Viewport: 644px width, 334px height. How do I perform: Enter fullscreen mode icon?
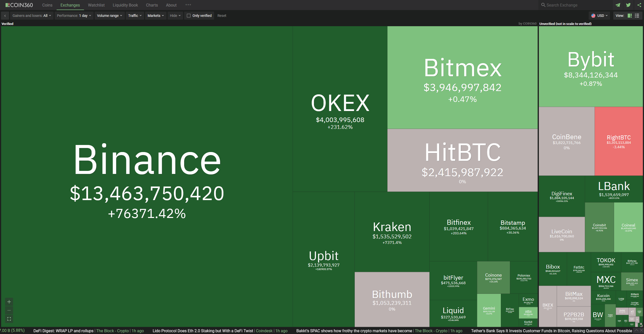click(x=9, y=319)
